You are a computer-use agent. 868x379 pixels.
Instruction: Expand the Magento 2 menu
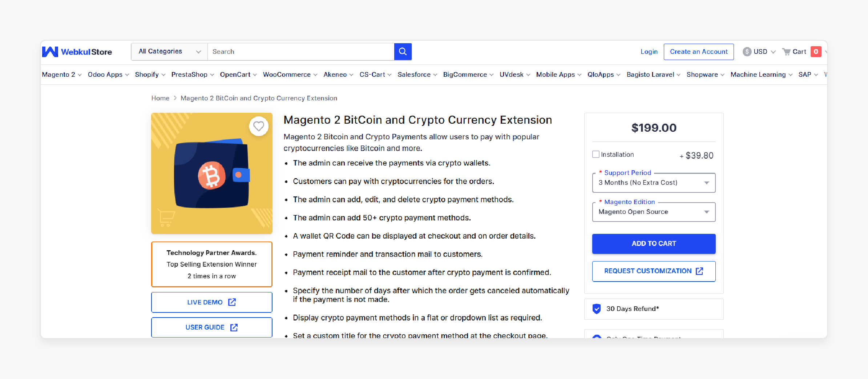[x=62, y=75]
